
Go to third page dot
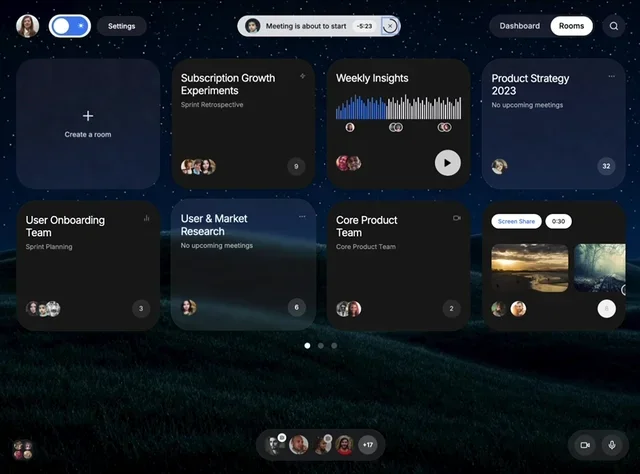[x=334, y=345]
